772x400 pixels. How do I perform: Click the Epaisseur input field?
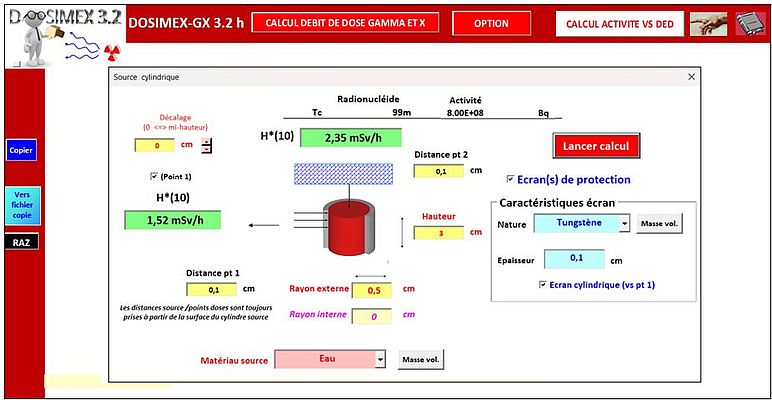click(575, 259)
